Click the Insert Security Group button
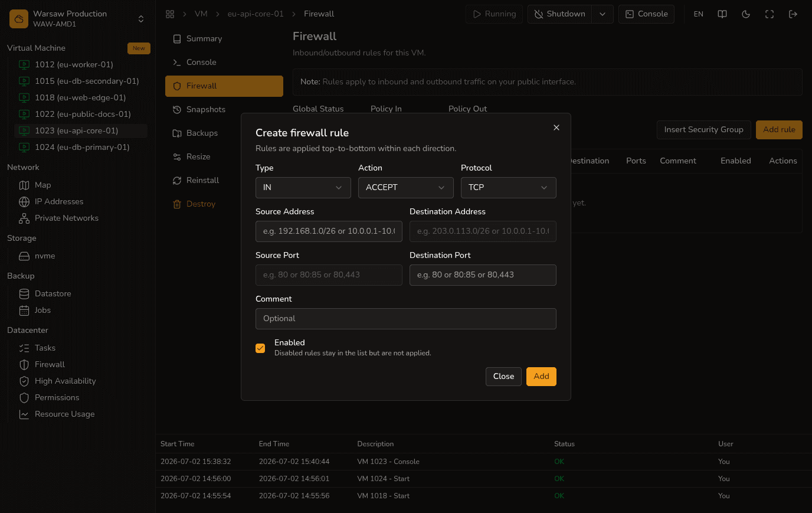 pyautogui.click(x=703, y=129)
